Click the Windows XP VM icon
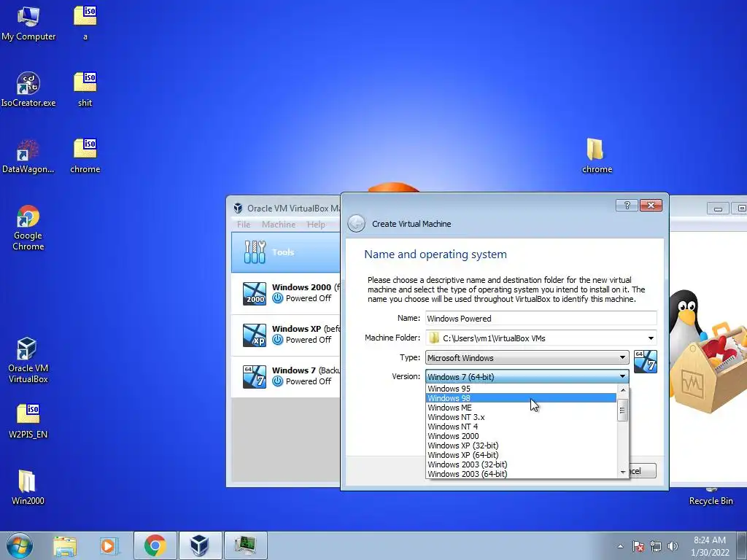This screenshot has width=747, height=560. click(x=255, y=335)
